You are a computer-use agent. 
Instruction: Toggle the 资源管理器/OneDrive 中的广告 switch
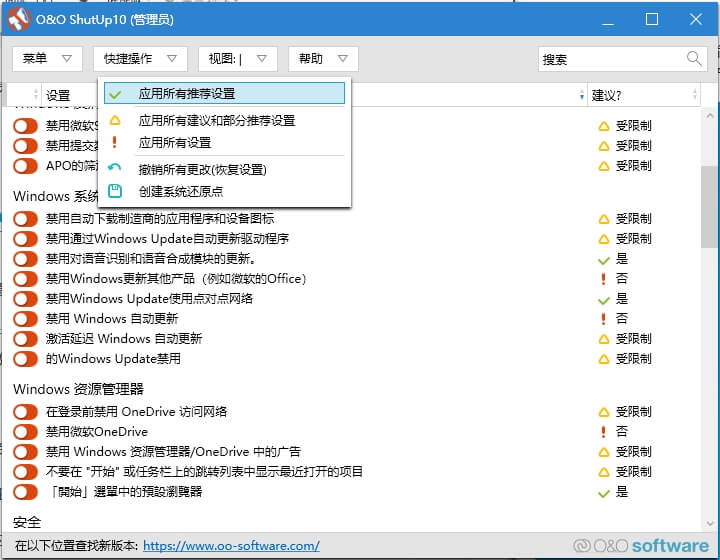coord(25,452)
